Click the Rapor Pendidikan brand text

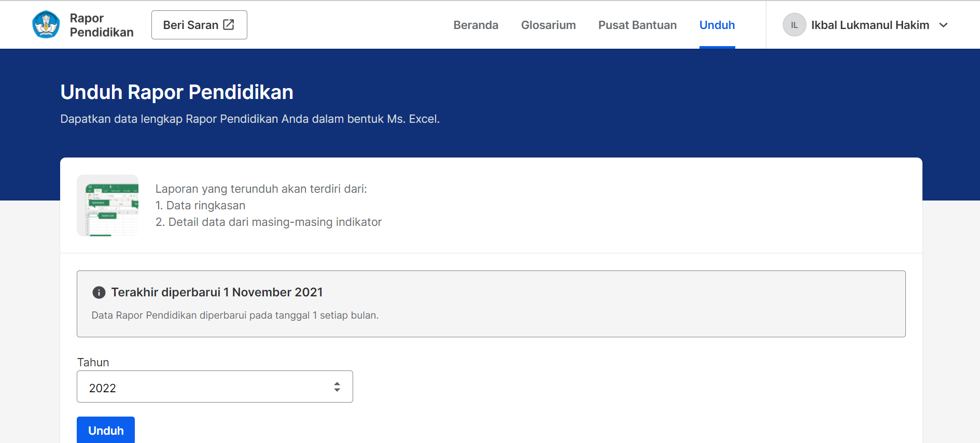[x=102, y=25]
